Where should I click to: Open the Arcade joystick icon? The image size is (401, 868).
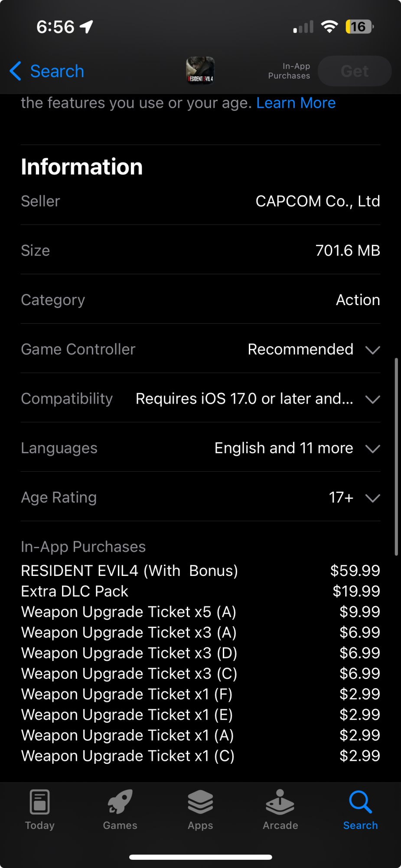tap(280, 802)
